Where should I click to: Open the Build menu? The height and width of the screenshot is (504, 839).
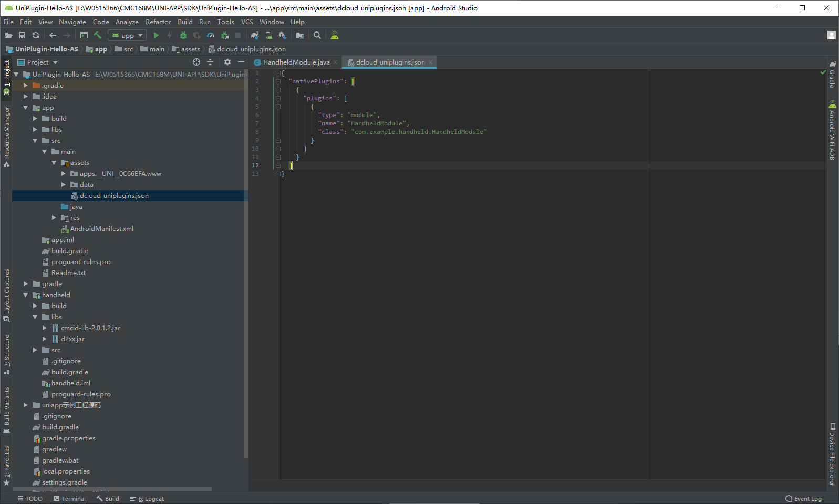coord(185,22)
